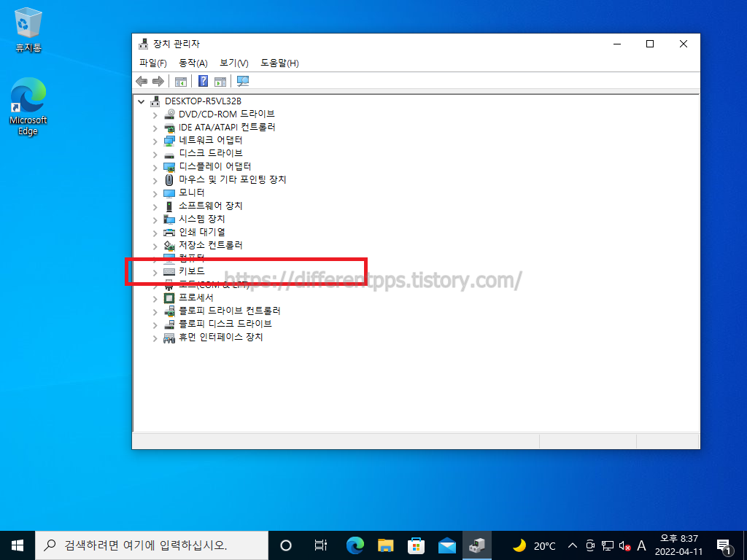Open the Windows Start button

18,545
